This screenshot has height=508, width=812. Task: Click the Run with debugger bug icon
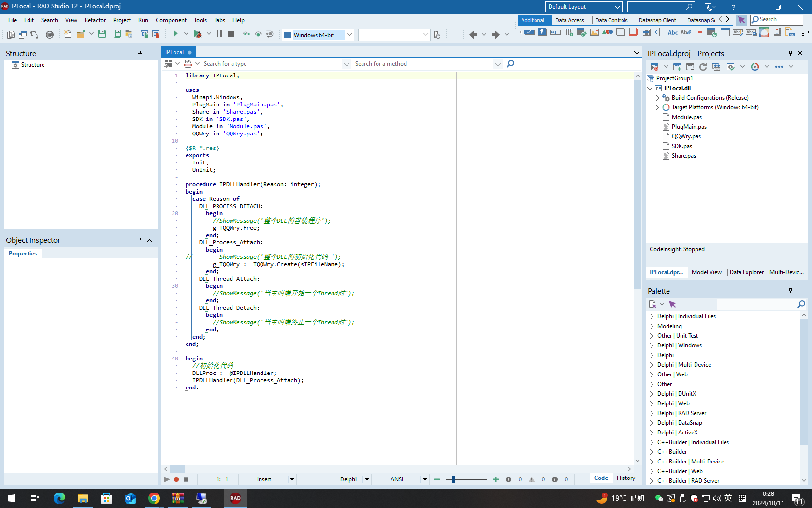coord(198,34)
